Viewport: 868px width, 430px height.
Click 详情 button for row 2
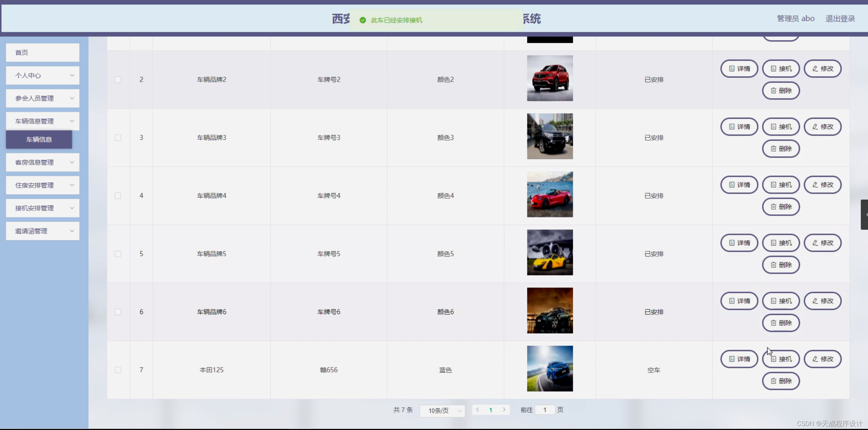point(739,69)
